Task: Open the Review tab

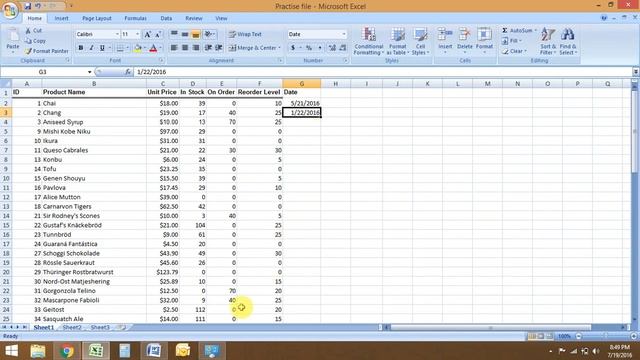Action: tap(194, 18)
